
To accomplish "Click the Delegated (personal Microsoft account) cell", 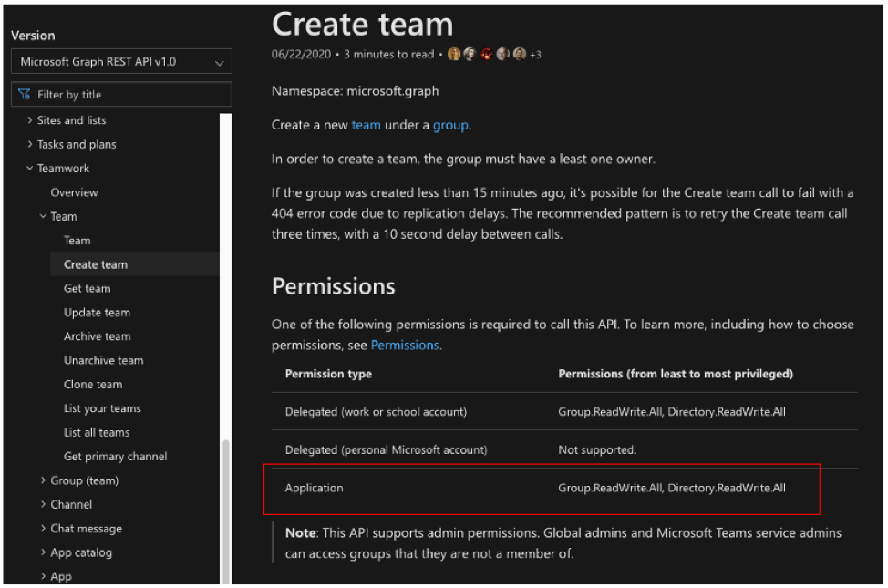I will click(387, 449).
